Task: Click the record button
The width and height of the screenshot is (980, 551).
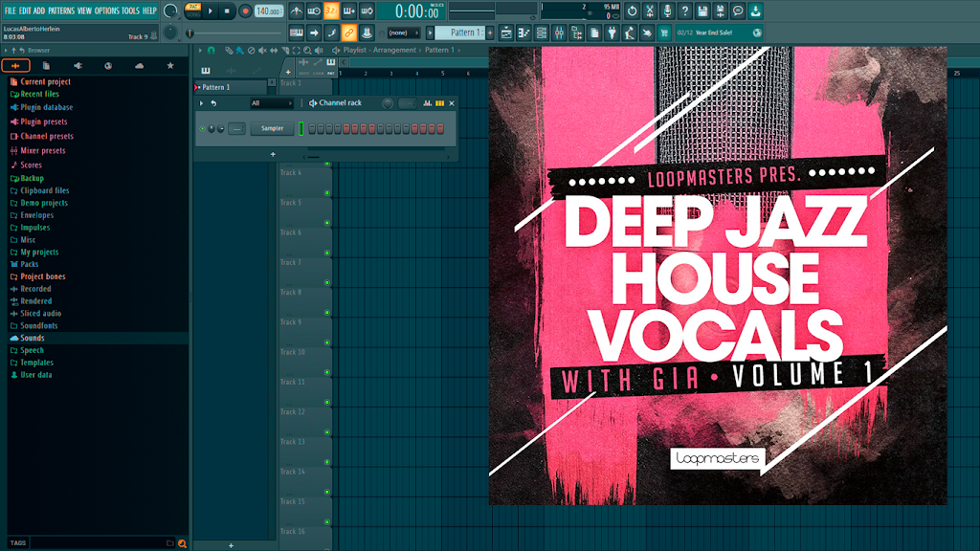Action: point(245,11)
